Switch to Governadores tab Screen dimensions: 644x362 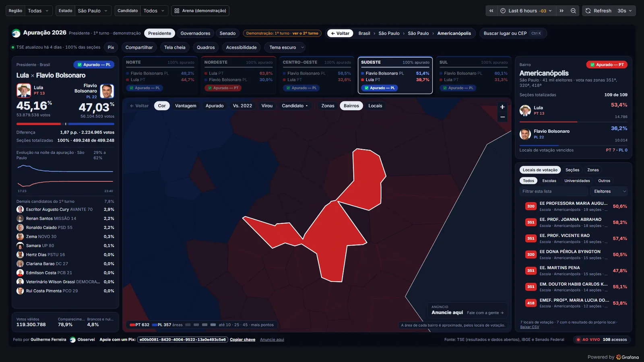195,33
